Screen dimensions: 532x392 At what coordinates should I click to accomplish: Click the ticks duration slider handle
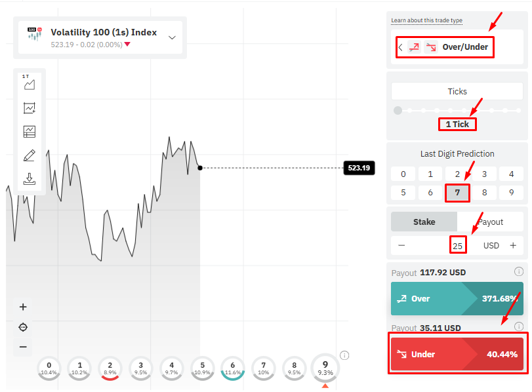pyautogui.click(x=398, y=110)
